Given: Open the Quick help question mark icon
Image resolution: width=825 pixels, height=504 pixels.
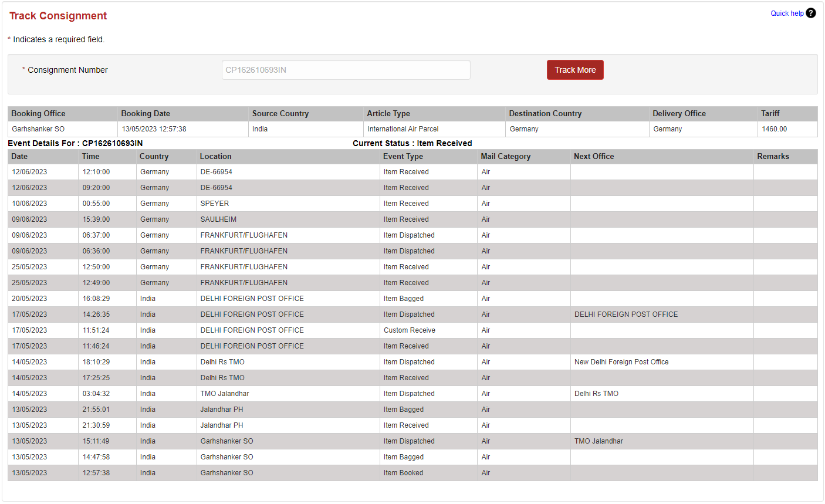Looking at the screenshot, I should tap(810, 12).
